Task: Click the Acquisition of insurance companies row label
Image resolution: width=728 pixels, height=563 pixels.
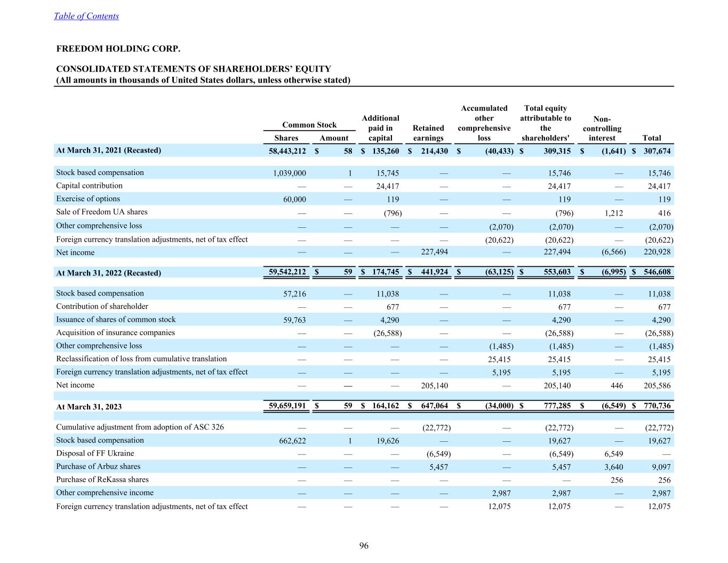Action: (115, 332)
